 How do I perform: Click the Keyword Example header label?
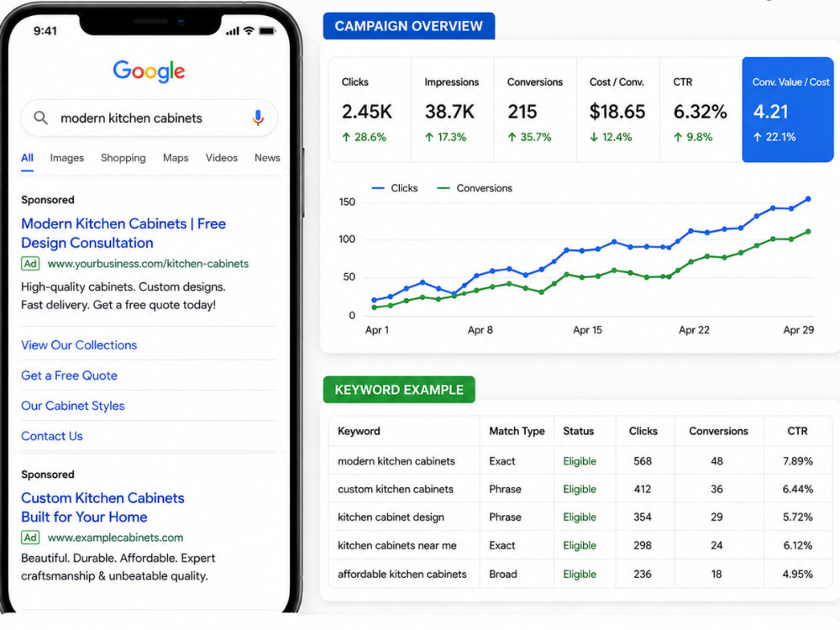(x=399, y=390)
